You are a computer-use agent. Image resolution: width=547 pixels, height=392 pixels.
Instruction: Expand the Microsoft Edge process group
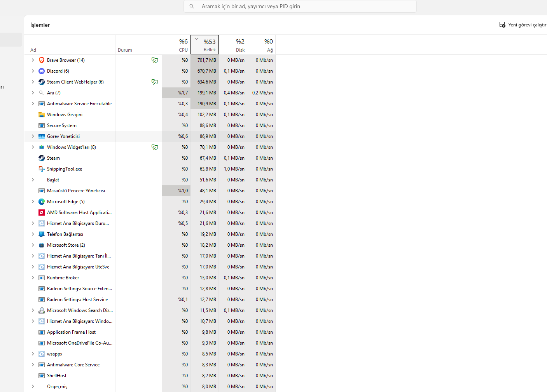33,202
